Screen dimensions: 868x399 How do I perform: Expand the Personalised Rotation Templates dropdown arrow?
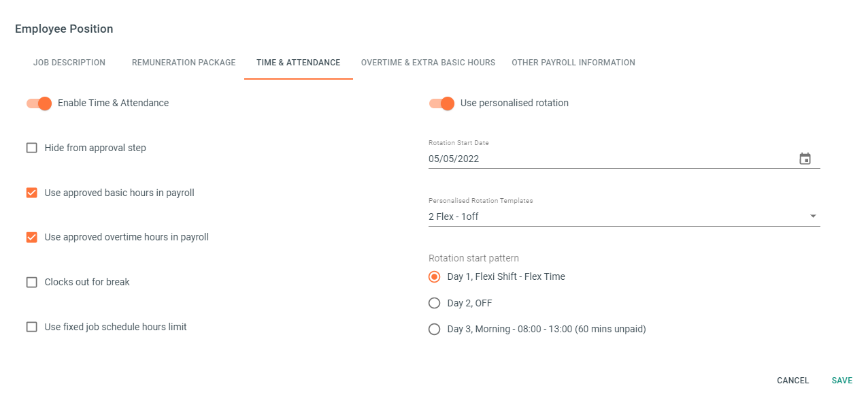813,217
